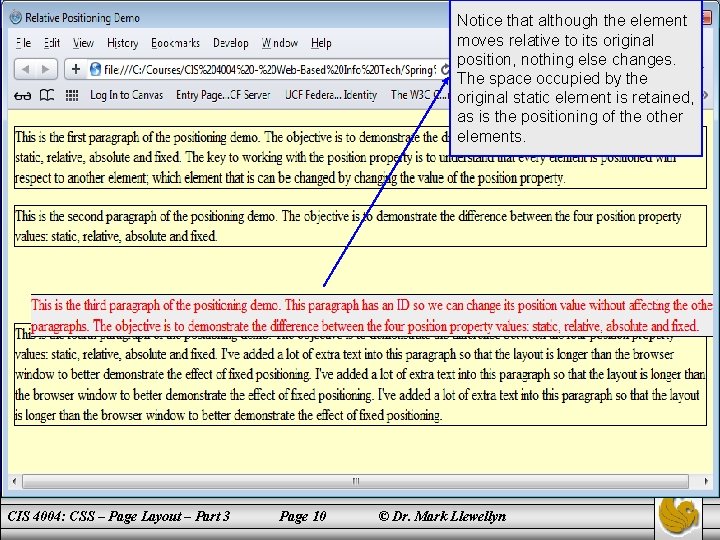Screen dimensions: 720x540
Task: Click the Safari compass icon in title bar
Action: pyautogui.click(x=16, y=17)
